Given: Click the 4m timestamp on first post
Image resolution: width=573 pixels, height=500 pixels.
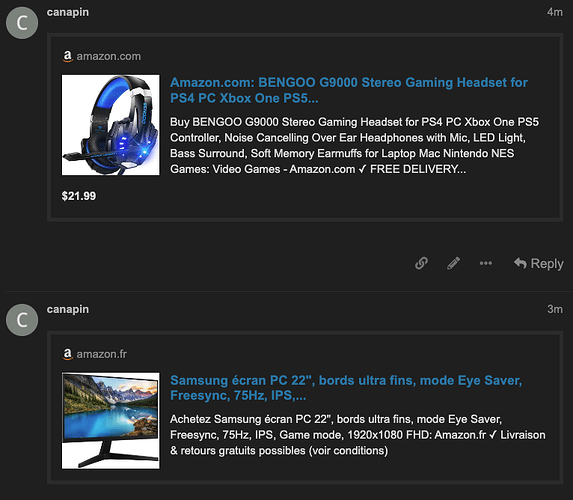Looking at the screenshot, I should (555, 12).
